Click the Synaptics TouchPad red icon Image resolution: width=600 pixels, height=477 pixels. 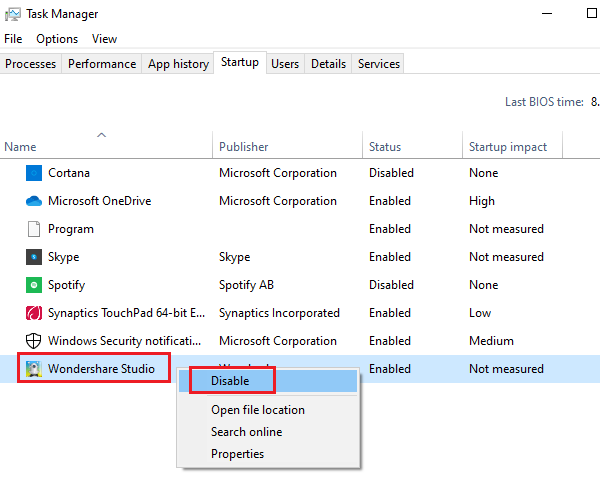(33, 313)
